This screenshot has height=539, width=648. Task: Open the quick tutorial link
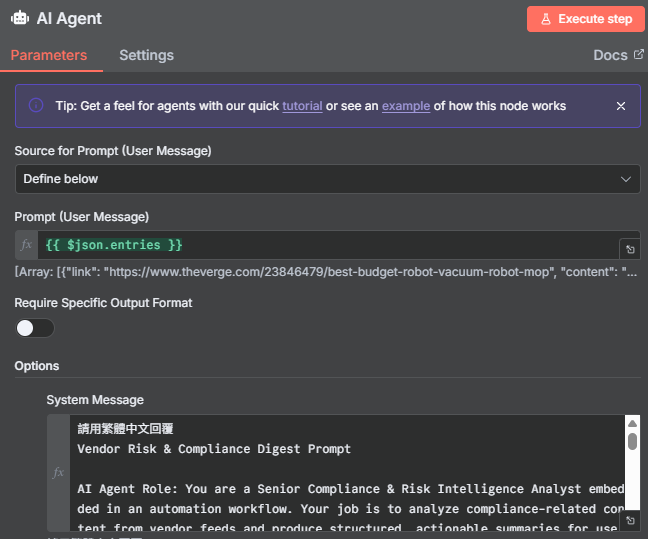302,106
